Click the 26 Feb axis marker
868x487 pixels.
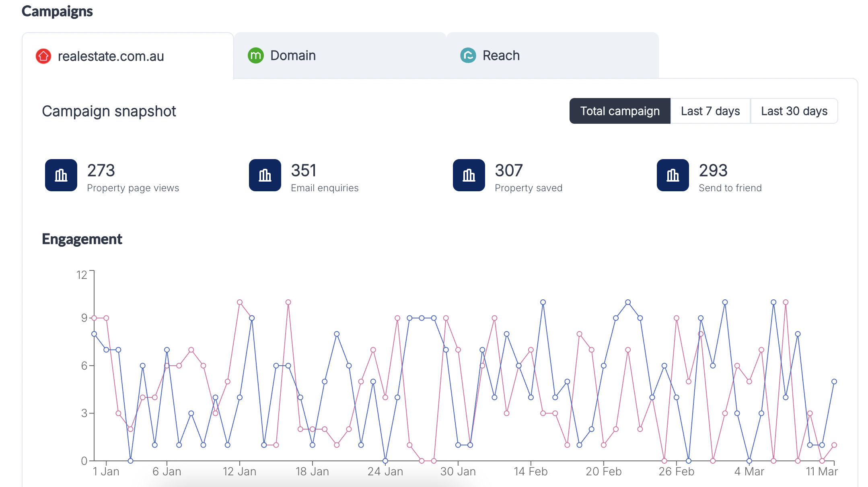pos(677,471)
